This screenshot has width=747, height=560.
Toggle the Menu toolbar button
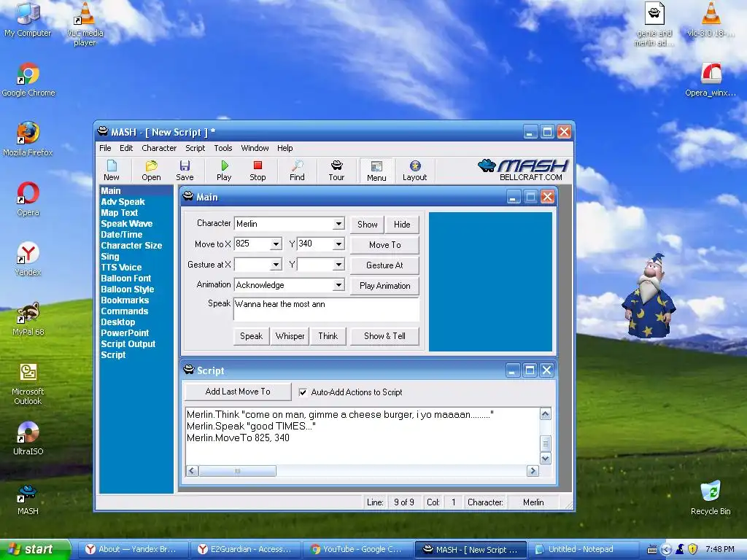pos(376,171)
